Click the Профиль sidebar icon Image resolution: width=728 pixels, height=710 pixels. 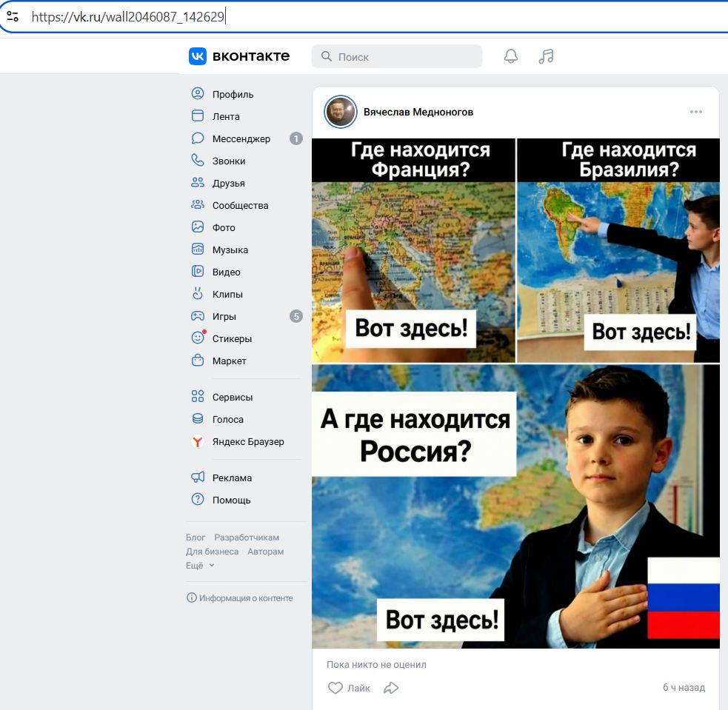tap(198, 94)
